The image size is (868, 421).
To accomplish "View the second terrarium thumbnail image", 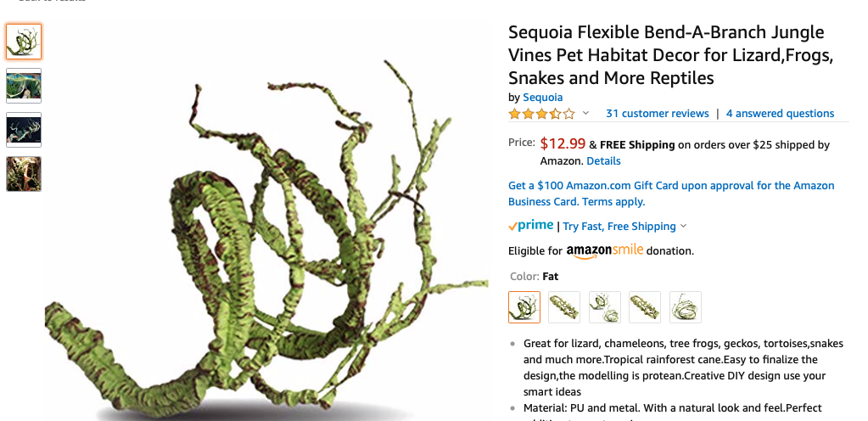I will click(24, 86).
